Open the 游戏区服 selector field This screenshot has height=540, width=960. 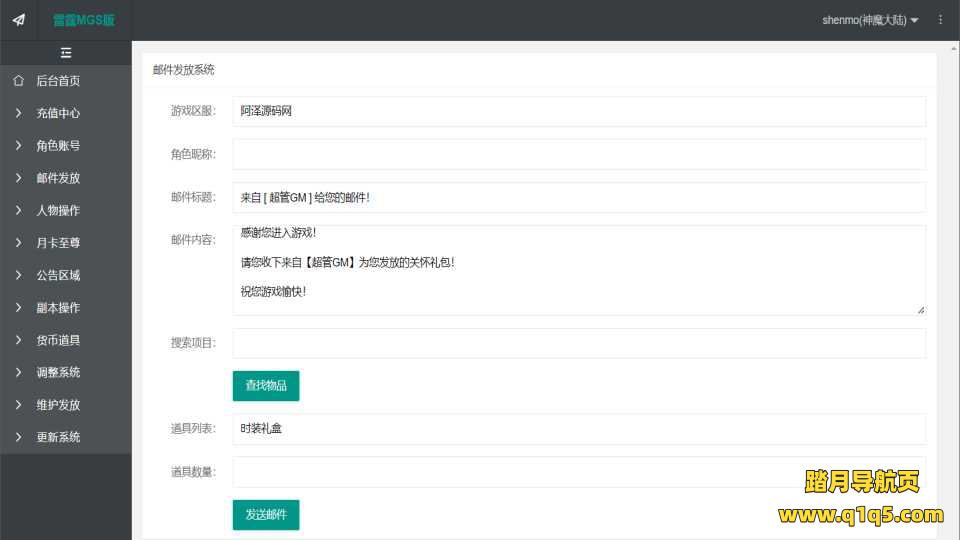[x=579, y=111]
